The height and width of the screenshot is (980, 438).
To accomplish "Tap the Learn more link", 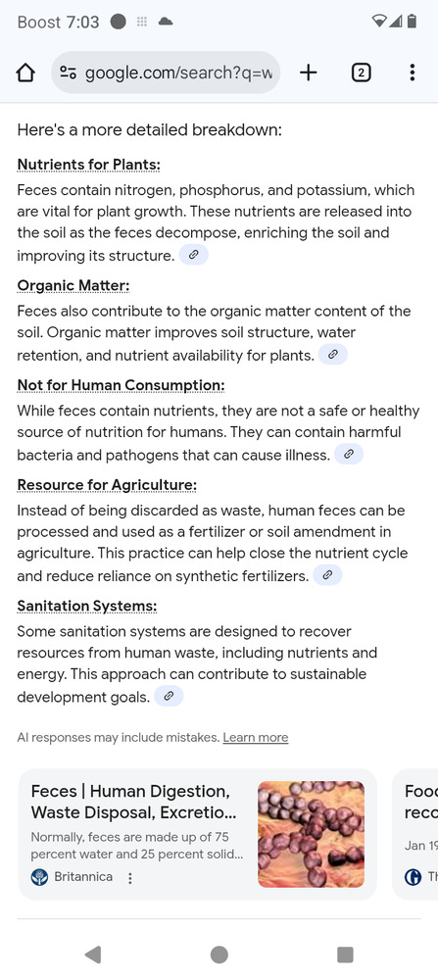I will pos(256,738).
